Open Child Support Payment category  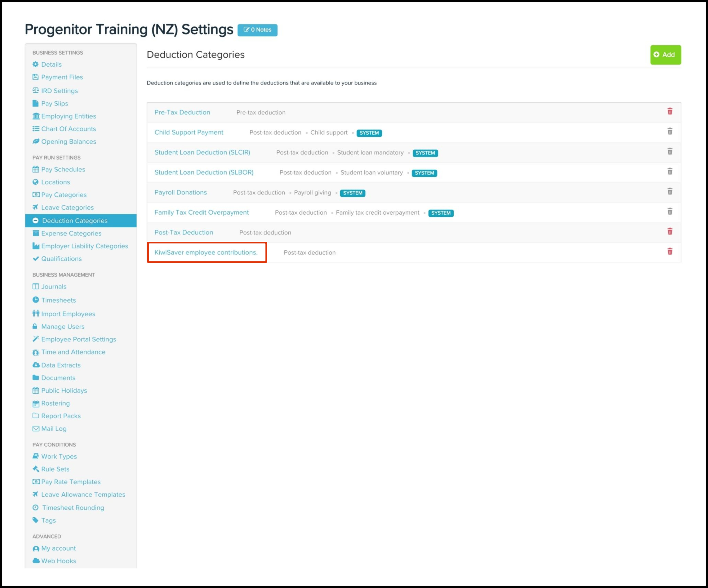(189, 132)
